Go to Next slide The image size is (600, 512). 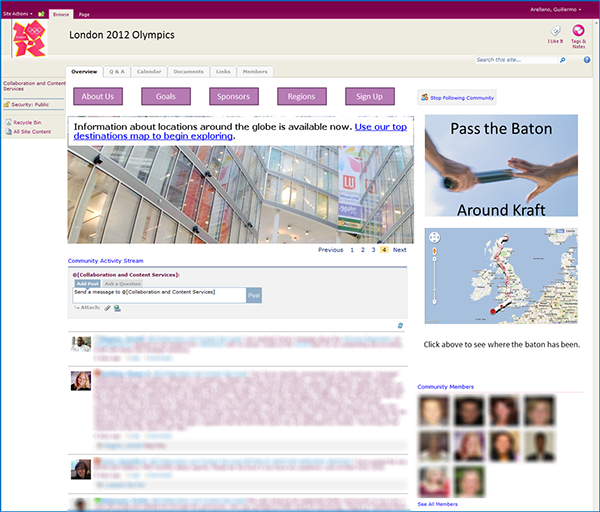399,250
